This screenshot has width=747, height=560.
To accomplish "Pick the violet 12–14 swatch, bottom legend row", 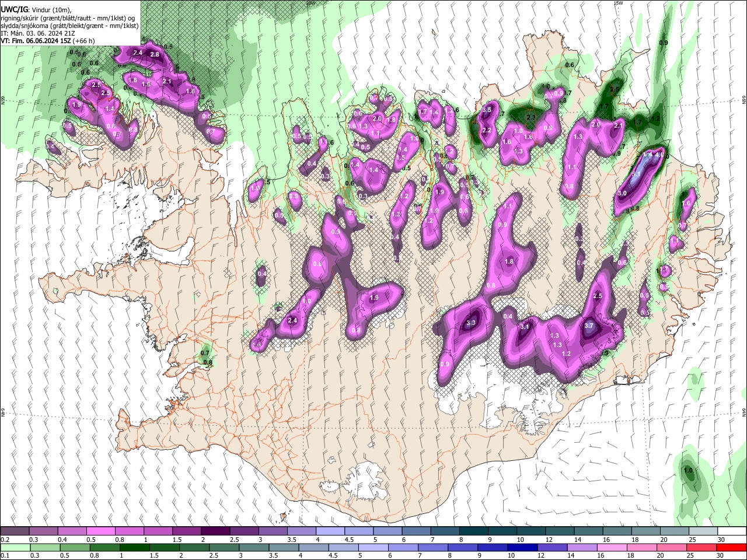I will 553,547.
